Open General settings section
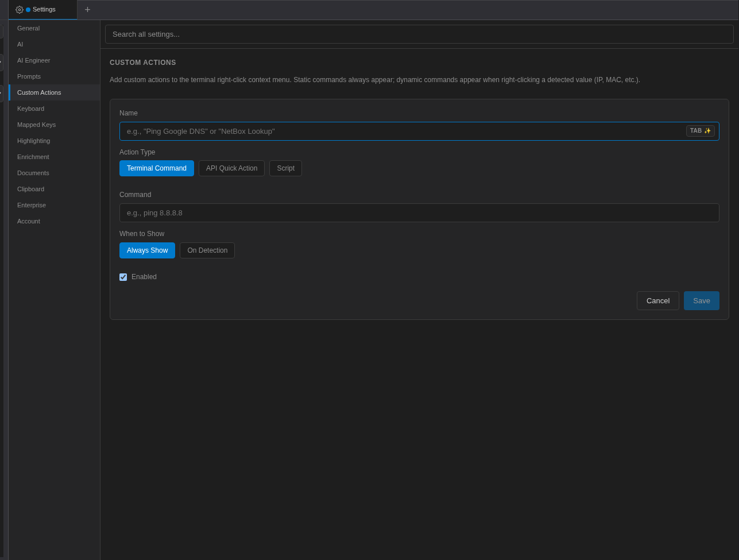Image resolution: width=739 pixels, height=560 pixels. 55,28
